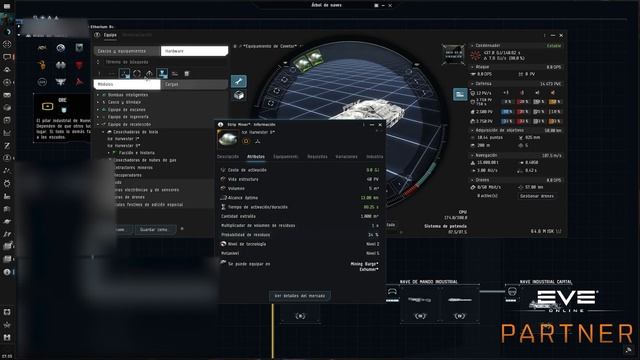Open the Equipo tab in fitting window

(110, 35)
